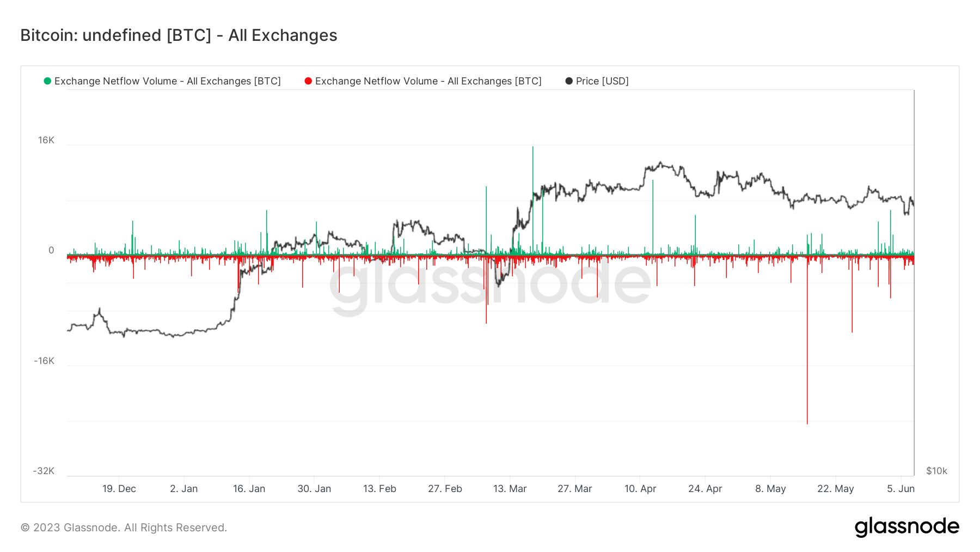Click the green Exchange Netflow legend dot
980x552 pixels.
(x=47, y=81)
